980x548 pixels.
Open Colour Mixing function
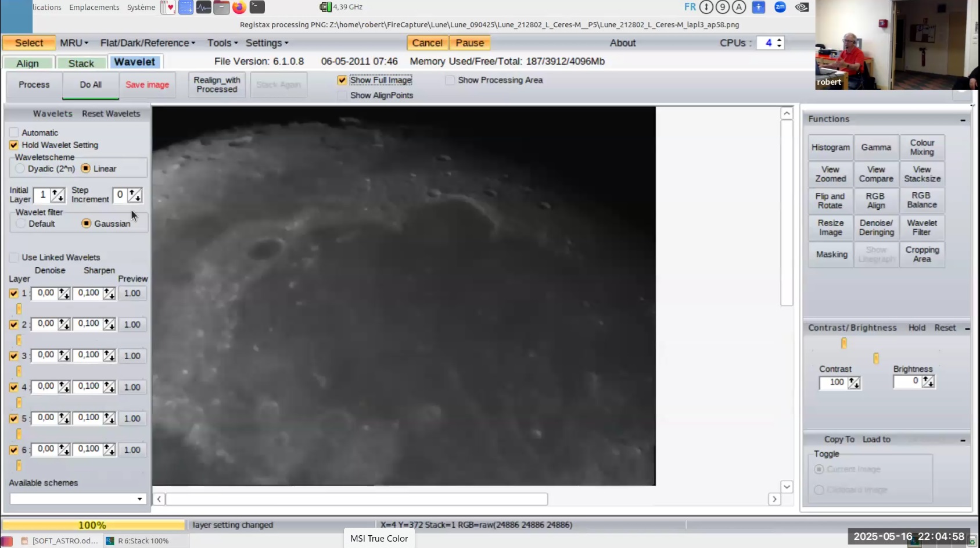click(x=922, y=148)
